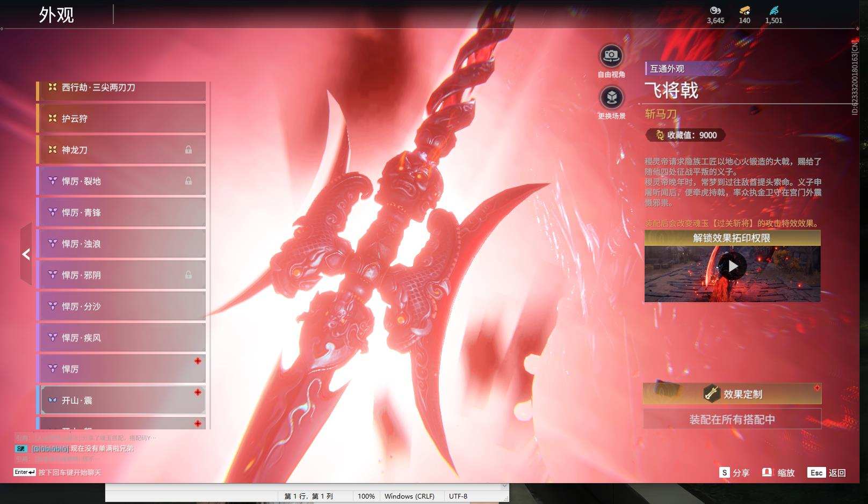Click the lock icon on 神龙刀
The height and width of the screenshot is (504, 868).
189,150
